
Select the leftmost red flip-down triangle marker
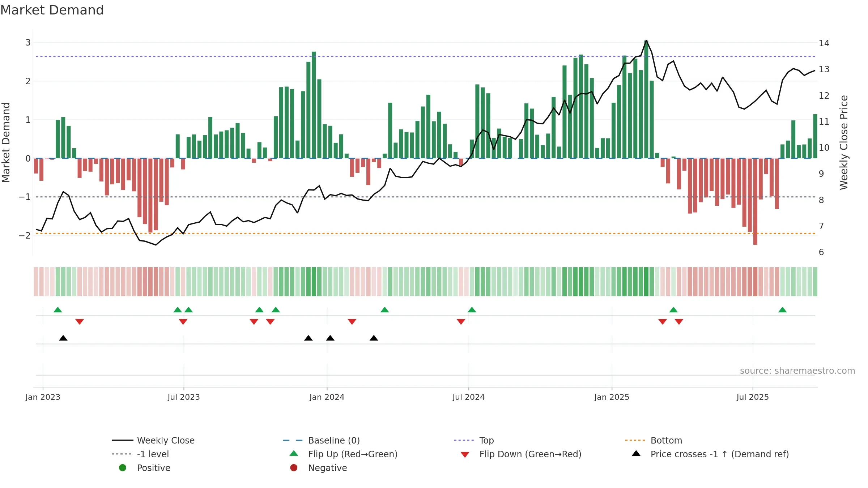(80, 322)
